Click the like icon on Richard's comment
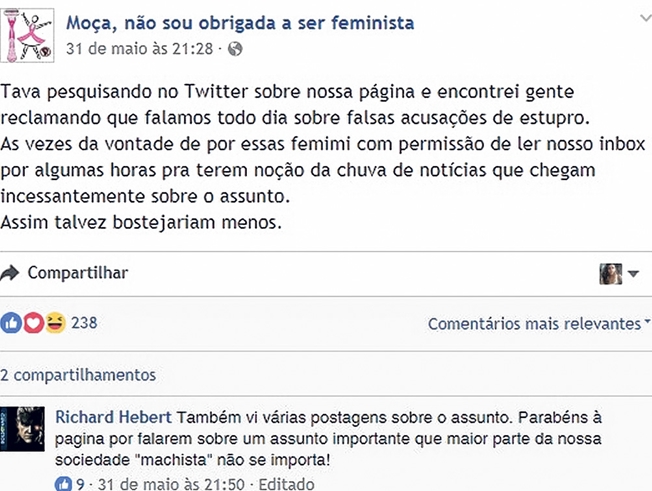652x491 pixels. click(x=65, y=483)
